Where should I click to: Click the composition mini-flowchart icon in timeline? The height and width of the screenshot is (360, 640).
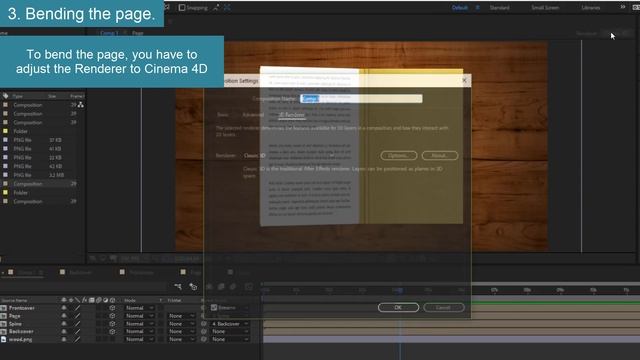pos(178,287)
